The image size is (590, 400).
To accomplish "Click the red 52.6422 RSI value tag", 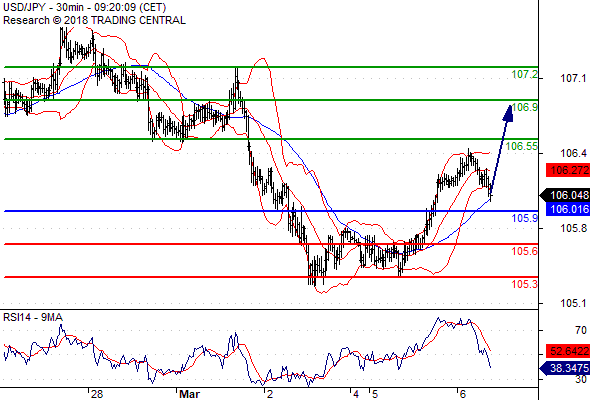I will [x=568, y=351].
